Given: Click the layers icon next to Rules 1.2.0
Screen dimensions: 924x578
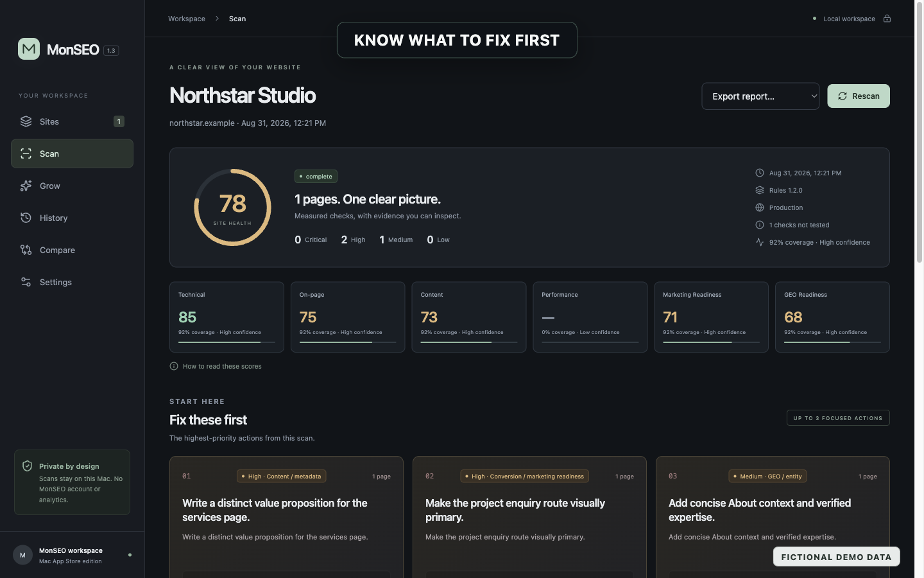Looking at the screenshot, I should tap(760, 190).
